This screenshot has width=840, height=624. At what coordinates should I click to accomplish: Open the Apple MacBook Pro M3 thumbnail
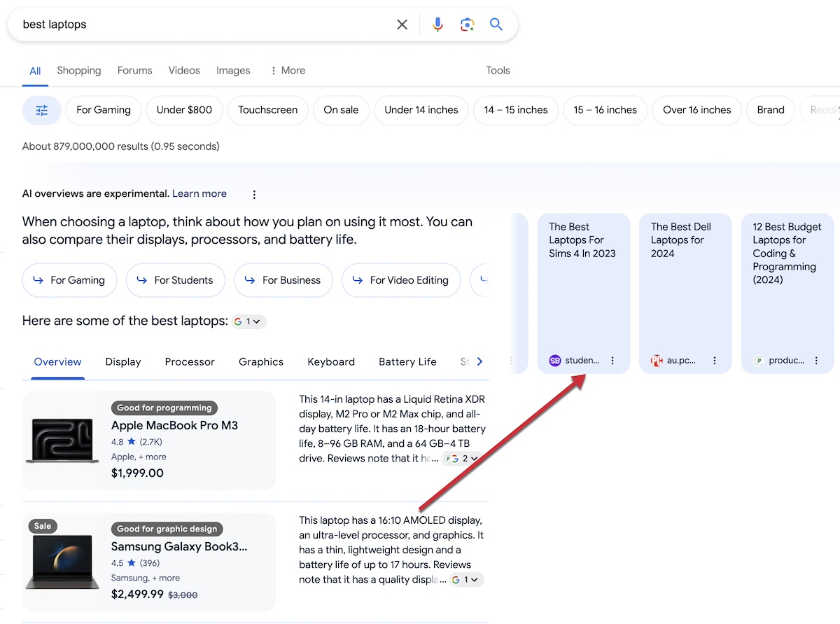coord(62,441)
